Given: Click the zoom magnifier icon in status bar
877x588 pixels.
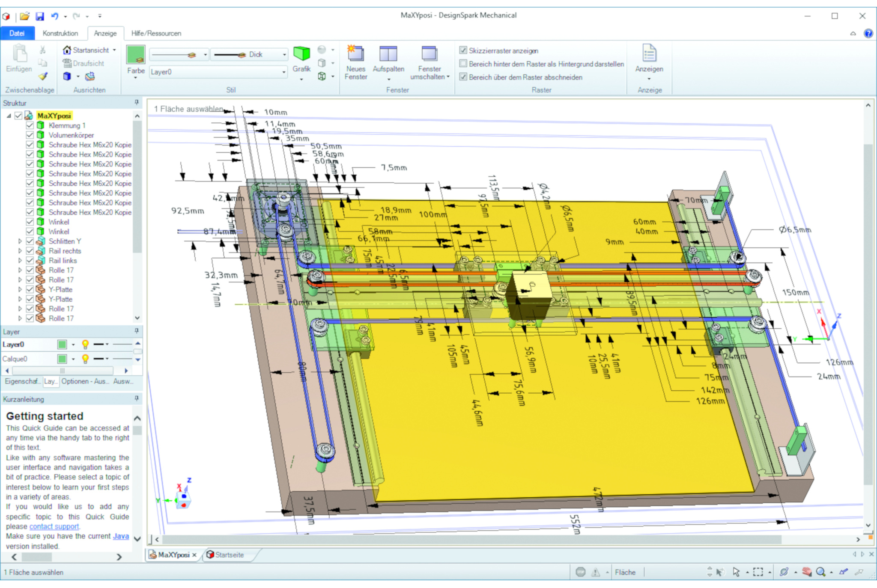Looking at the screenshot, I should 820,572.
